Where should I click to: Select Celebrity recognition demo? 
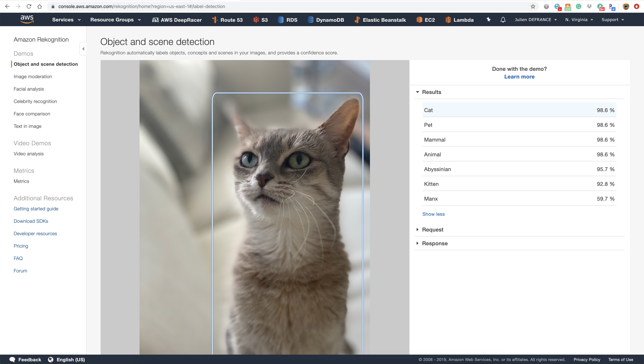[x=35, y=101]
